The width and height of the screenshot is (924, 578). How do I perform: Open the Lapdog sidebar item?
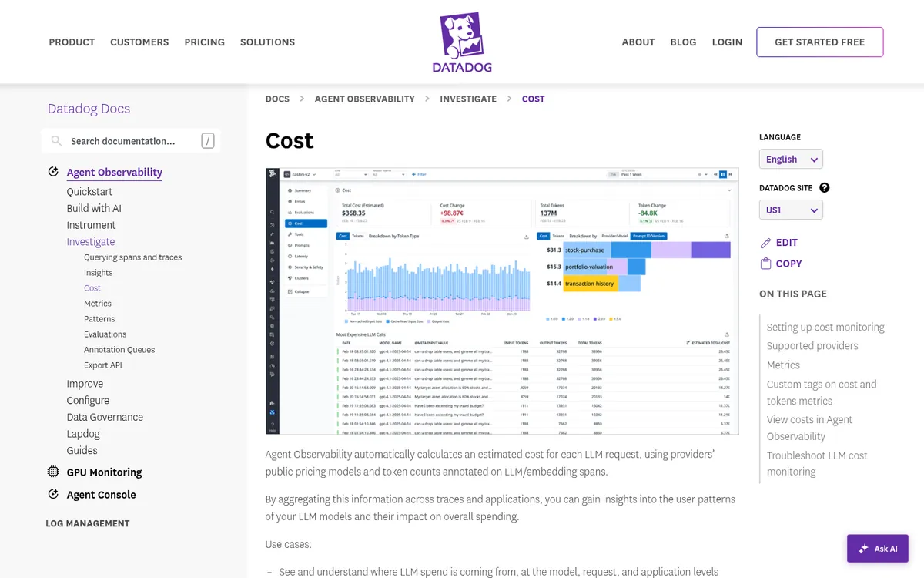(x=83, y=434)
